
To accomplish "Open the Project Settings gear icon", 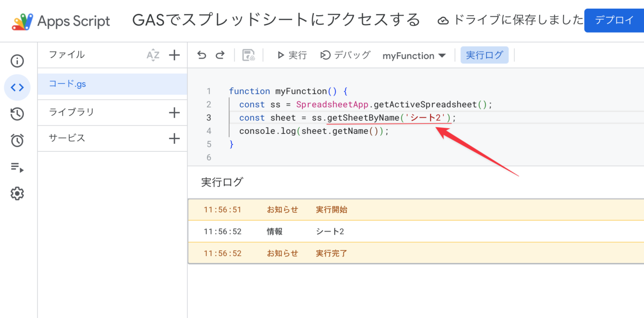I will click(17, 193).
